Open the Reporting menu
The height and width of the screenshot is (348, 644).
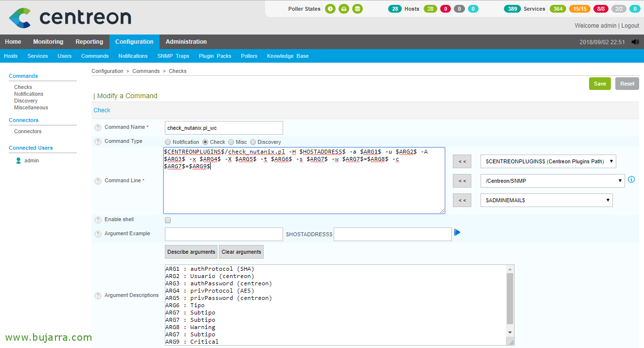(89, 42)
